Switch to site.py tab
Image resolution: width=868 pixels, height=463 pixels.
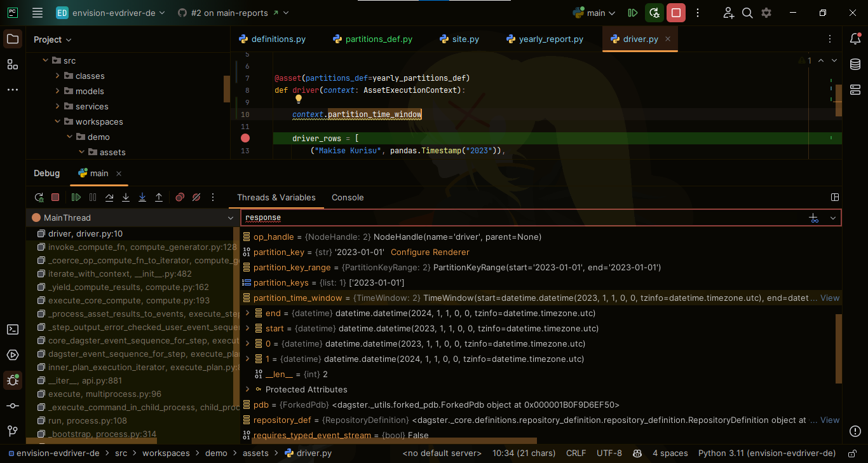tap(459, 39)
